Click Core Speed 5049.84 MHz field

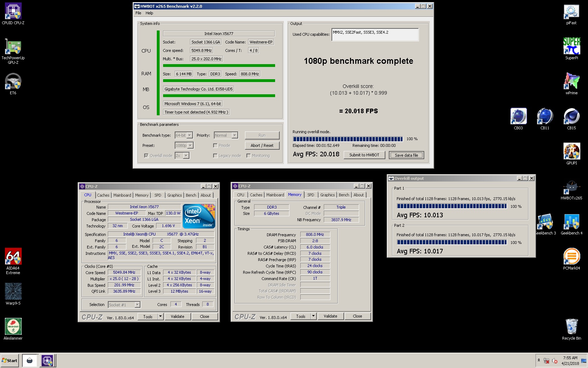(x=124, y=273)
